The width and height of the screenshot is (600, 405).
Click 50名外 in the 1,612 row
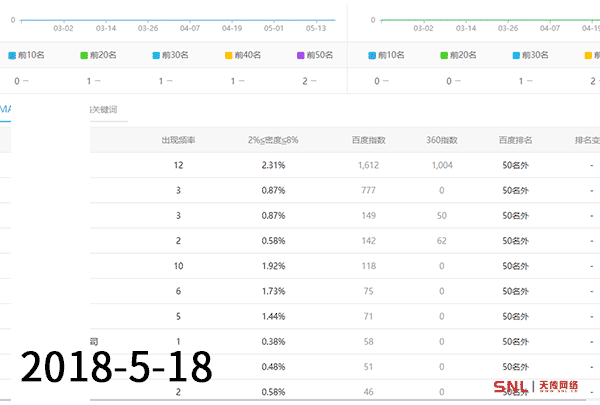[x=515, y=165]
